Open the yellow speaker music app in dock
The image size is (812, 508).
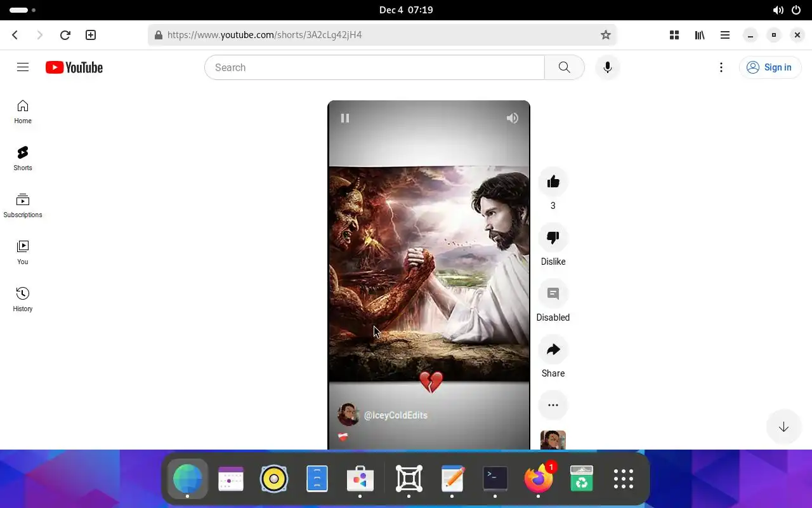[x=274, y=479]
